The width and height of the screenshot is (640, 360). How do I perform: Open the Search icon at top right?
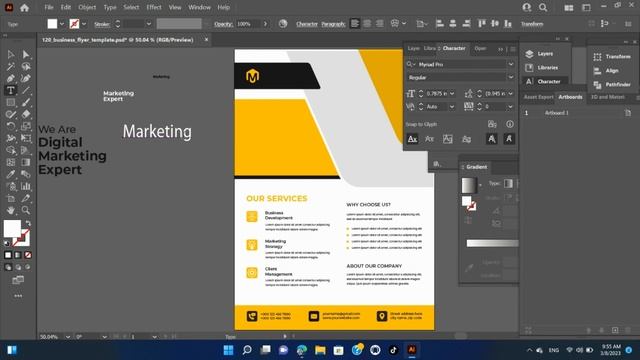[x=543, y=7]
